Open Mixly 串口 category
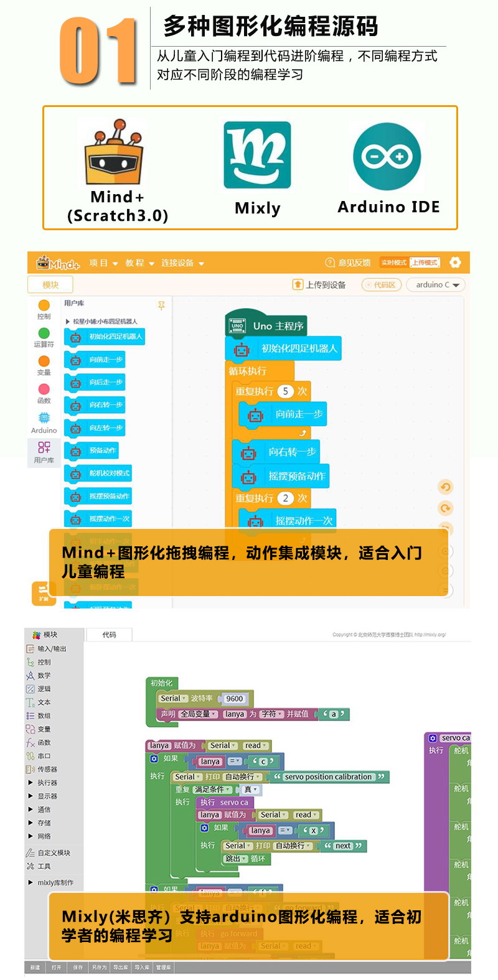 (x=39, y=756)
